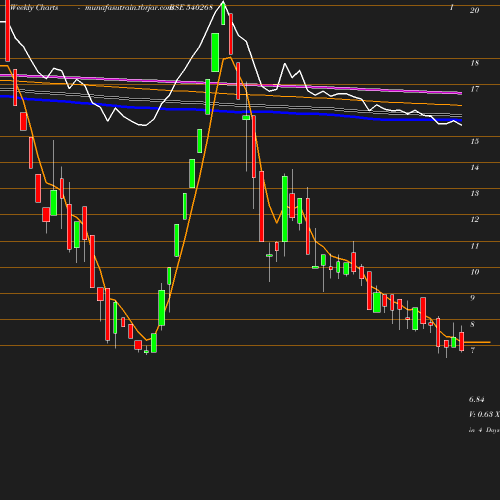Click the price axis label 8
The height and width of the screenshot is (500, 500).
tap(472, 324)
